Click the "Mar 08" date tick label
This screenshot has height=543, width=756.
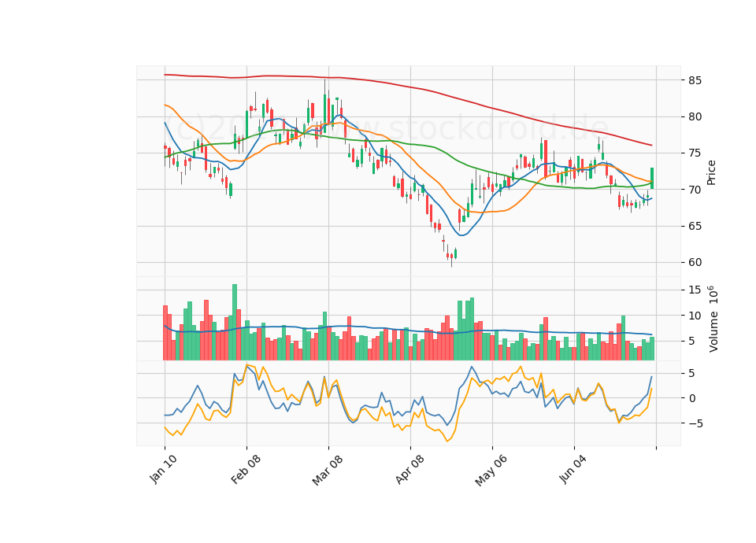point(328,470)
